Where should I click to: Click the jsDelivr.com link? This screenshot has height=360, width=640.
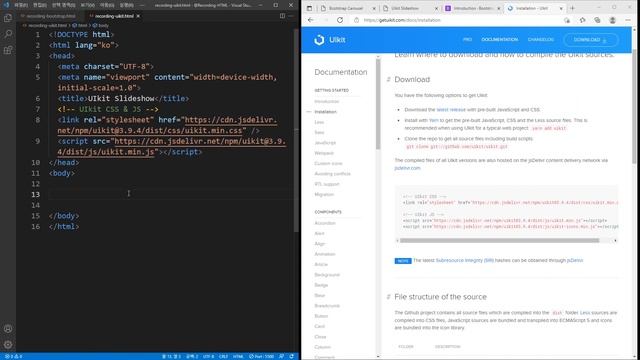tap(407, 168)
